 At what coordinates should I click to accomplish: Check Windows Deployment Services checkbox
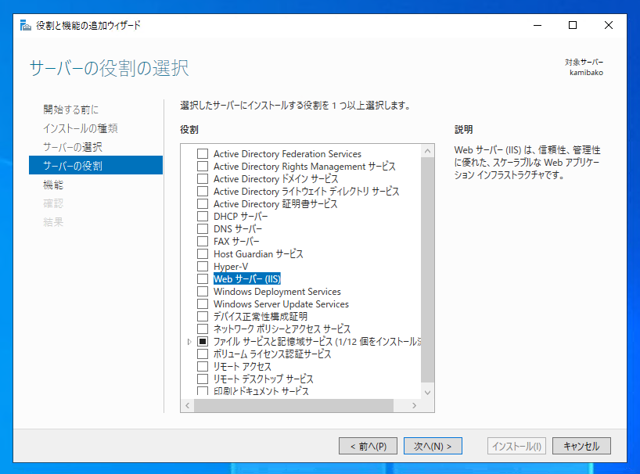pos(202,291)
